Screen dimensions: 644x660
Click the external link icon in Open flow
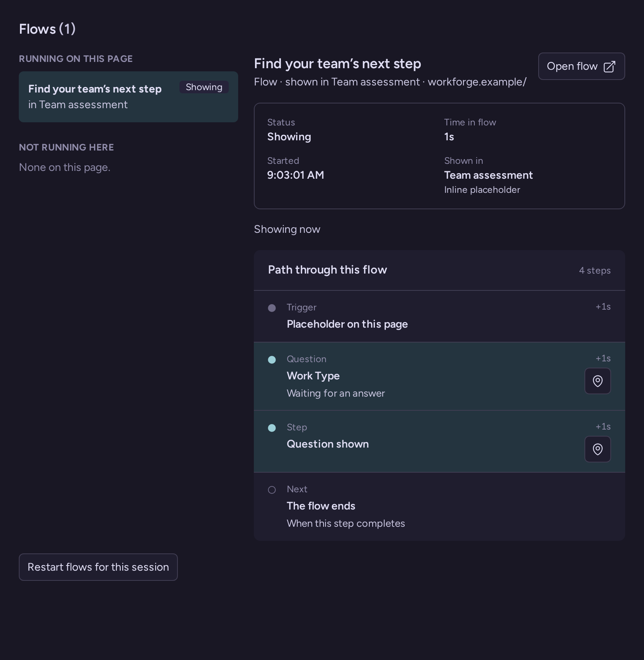[x=609, y=67]
